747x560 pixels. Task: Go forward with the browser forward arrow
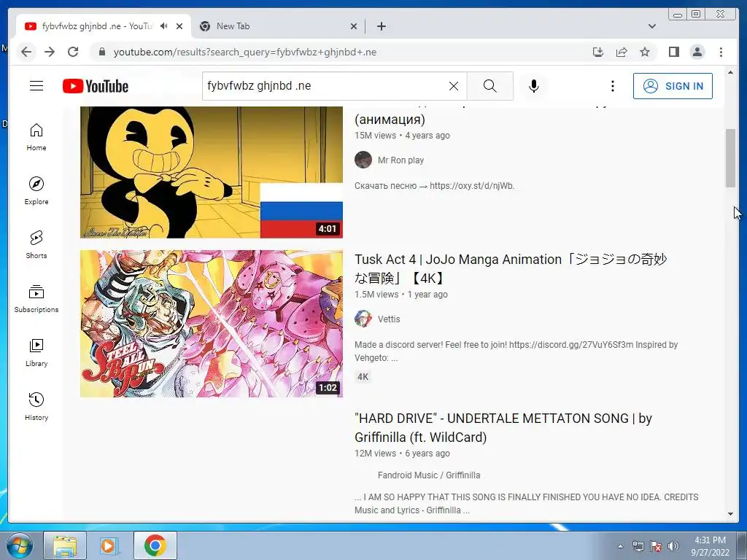[x=50, y=52]
